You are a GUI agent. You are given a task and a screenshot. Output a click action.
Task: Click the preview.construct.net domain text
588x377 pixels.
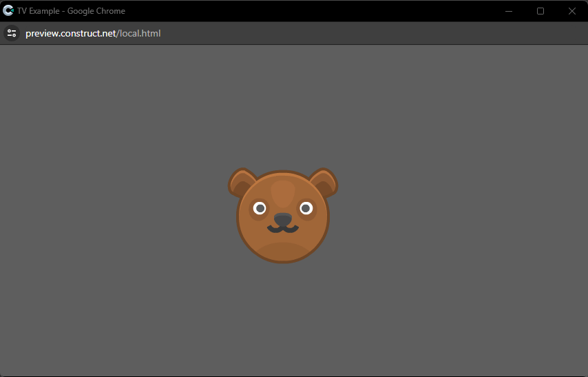point(71,33)
